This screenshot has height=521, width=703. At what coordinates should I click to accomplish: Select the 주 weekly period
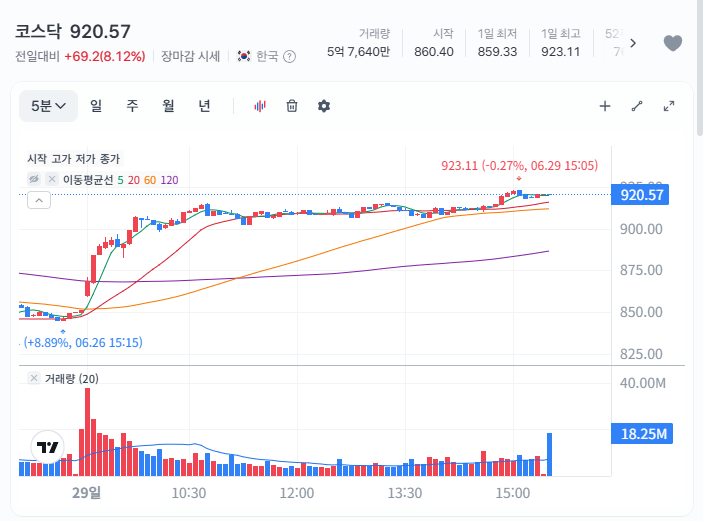pyautogui.click(x=132, y=106)
